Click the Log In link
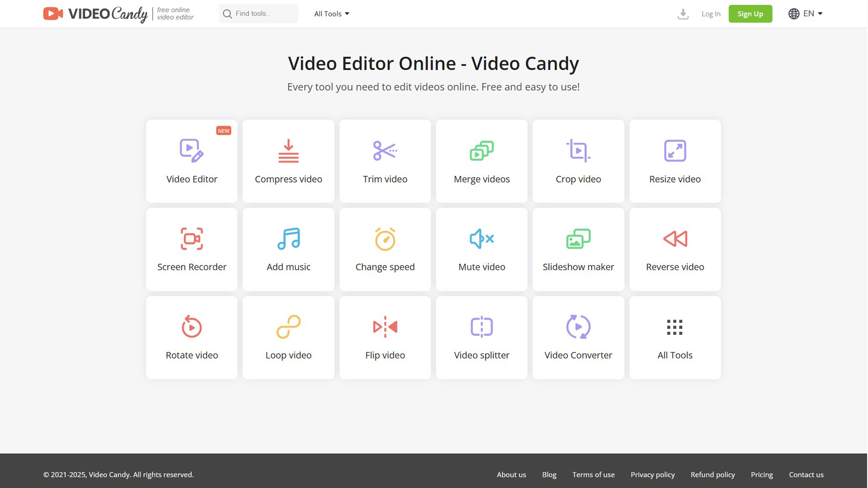Image resolution: width=868 pixels, height=488 pixels. pos(711,14)
